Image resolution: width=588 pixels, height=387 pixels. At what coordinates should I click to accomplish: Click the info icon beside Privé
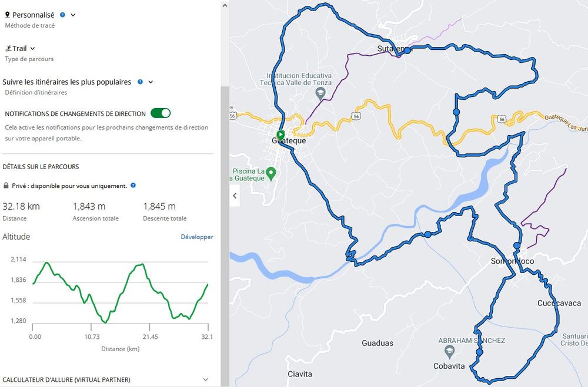point(133,186)
